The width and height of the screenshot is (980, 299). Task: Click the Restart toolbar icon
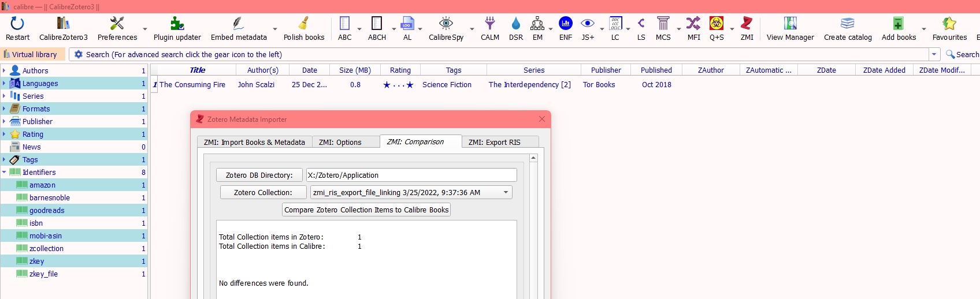[17, 24]
